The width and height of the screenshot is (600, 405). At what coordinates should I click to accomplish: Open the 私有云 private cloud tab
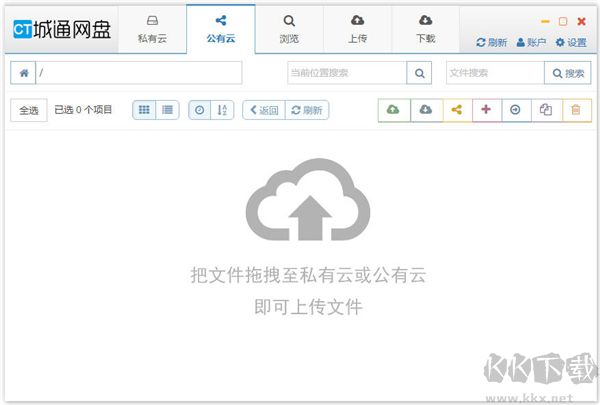(x=153, y=28)
